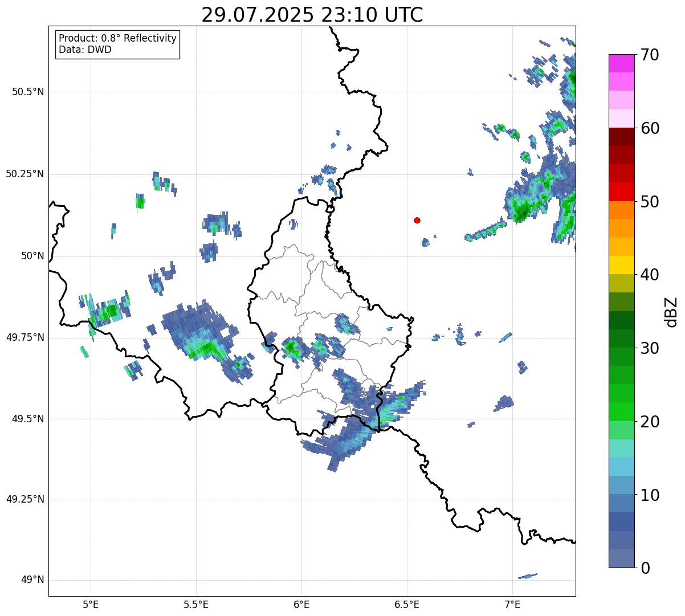Viewport: 685px width, 616px height.
Task: Click the longitude label 5°E
Action: coord(91,604)
